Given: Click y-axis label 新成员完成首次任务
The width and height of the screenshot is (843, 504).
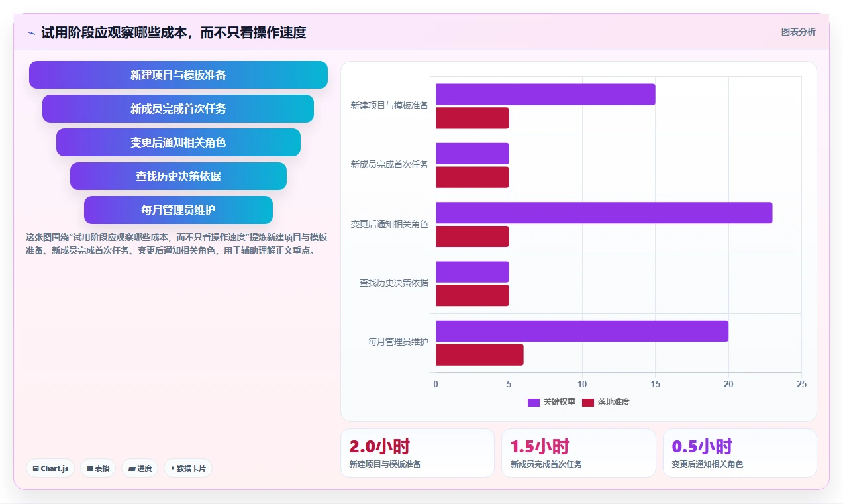Looking at the screenshot, I should click(389, 164).
